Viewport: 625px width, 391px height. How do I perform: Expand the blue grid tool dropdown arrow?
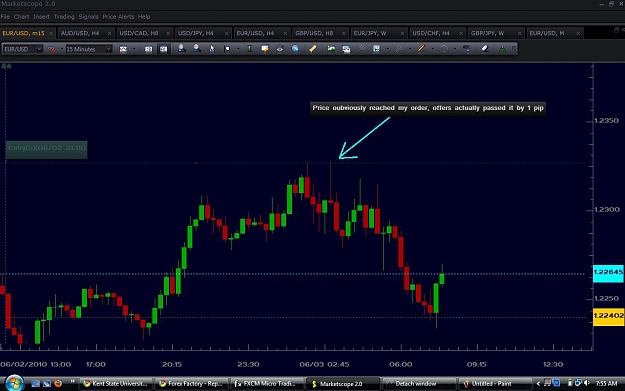pos(387,49)
